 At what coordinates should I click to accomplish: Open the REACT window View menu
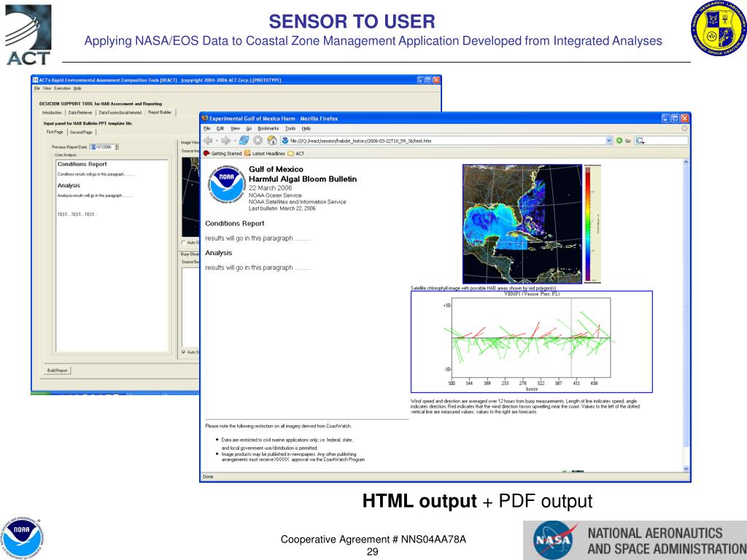(47, 88)
